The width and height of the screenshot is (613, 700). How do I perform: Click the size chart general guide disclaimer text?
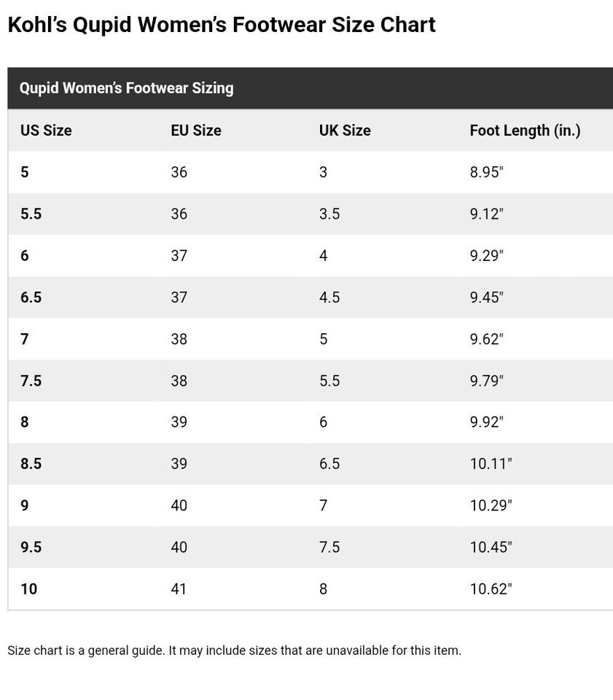[x=234, y=650]
